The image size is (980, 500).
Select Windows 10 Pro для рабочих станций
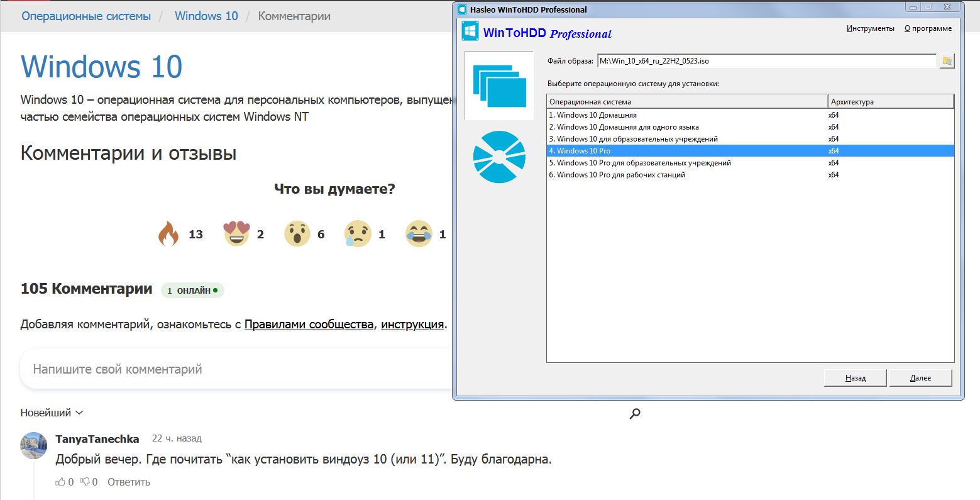(x=751, y=175)
